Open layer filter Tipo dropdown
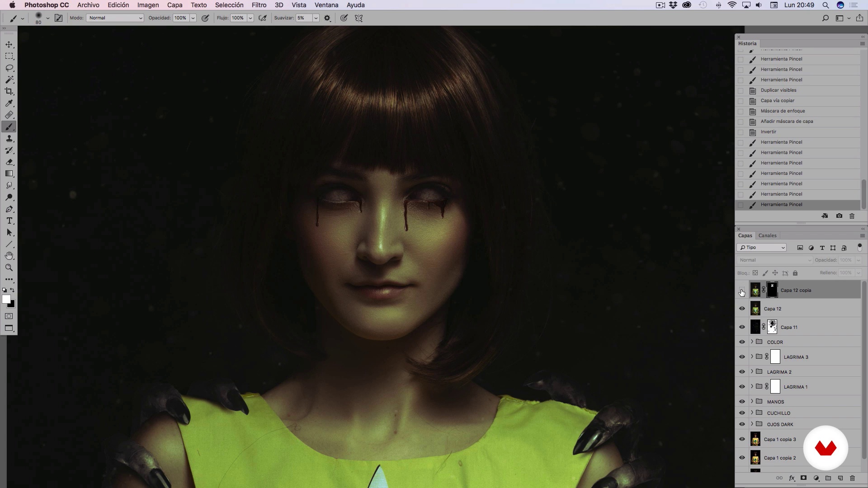868x488 pixels. tap(762, 248)
